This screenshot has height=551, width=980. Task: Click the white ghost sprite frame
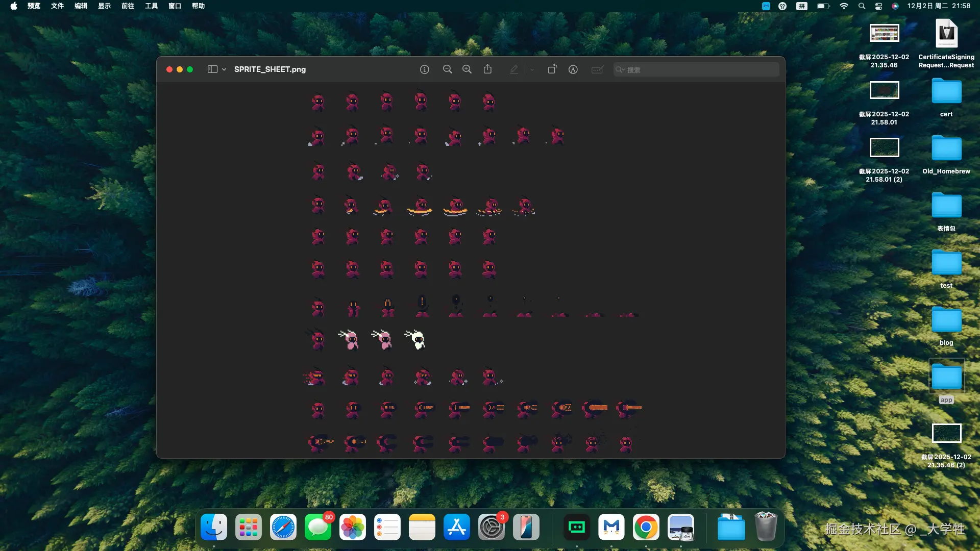[x=416, y=339]
